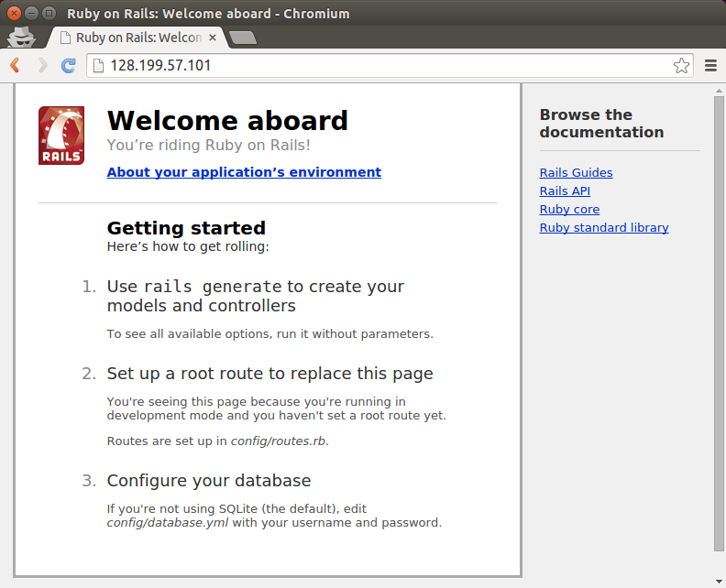
Task: Click the config/database.yml text
Action: (168, 523)
